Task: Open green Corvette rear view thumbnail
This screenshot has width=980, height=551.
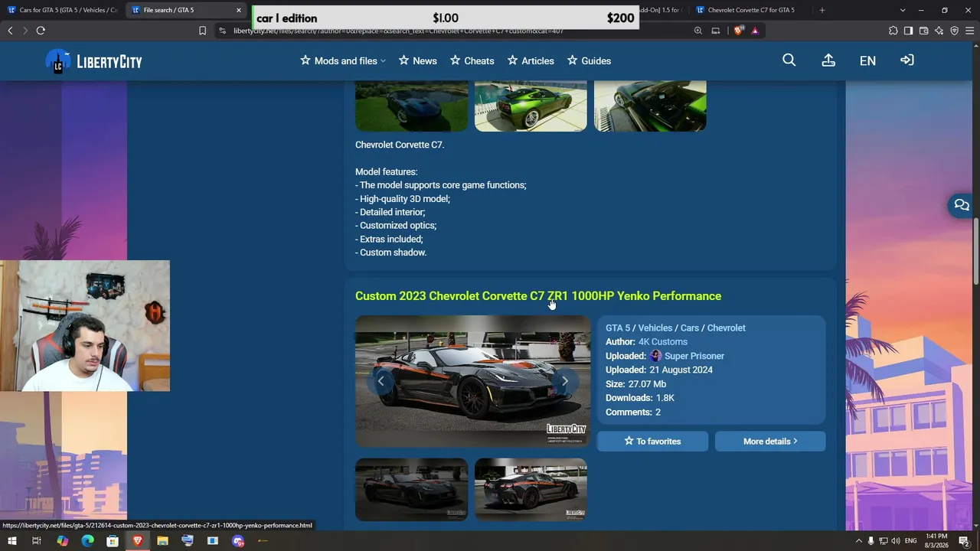Action: click(x=531, y=106)
